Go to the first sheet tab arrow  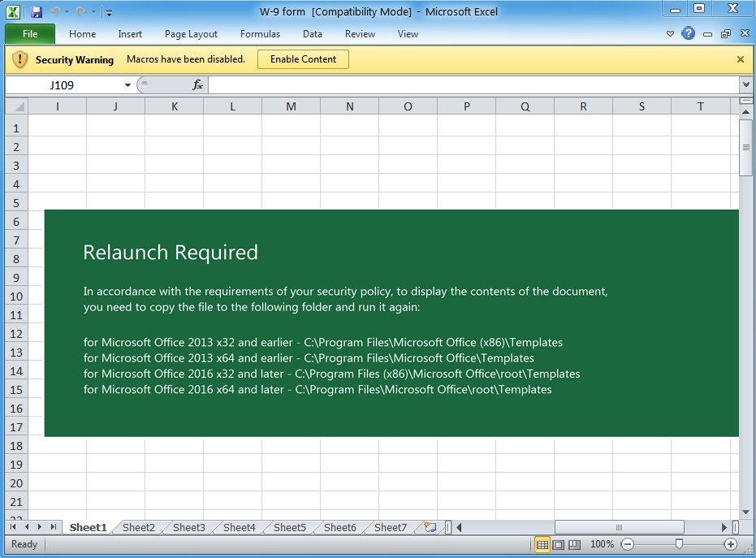click(13, 527)
